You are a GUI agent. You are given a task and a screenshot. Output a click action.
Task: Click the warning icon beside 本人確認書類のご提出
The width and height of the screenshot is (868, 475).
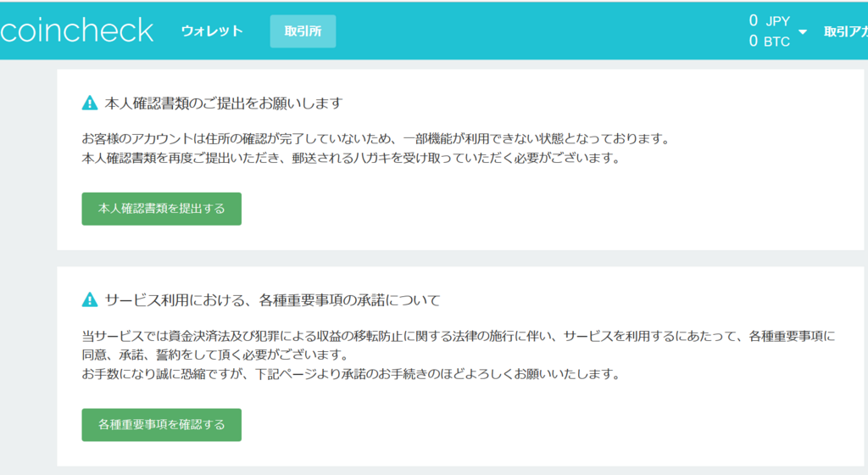click(90, 103)
